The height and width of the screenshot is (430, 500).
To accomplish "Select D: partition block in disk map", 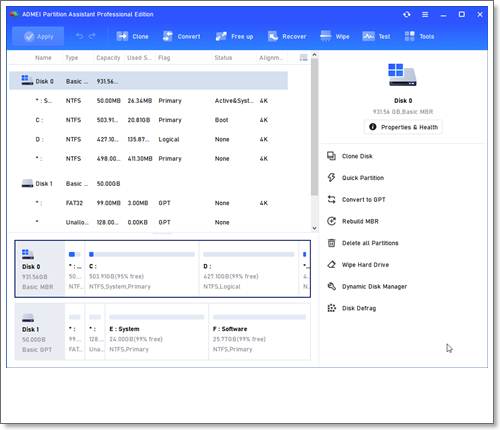I will tap(249, 269).
